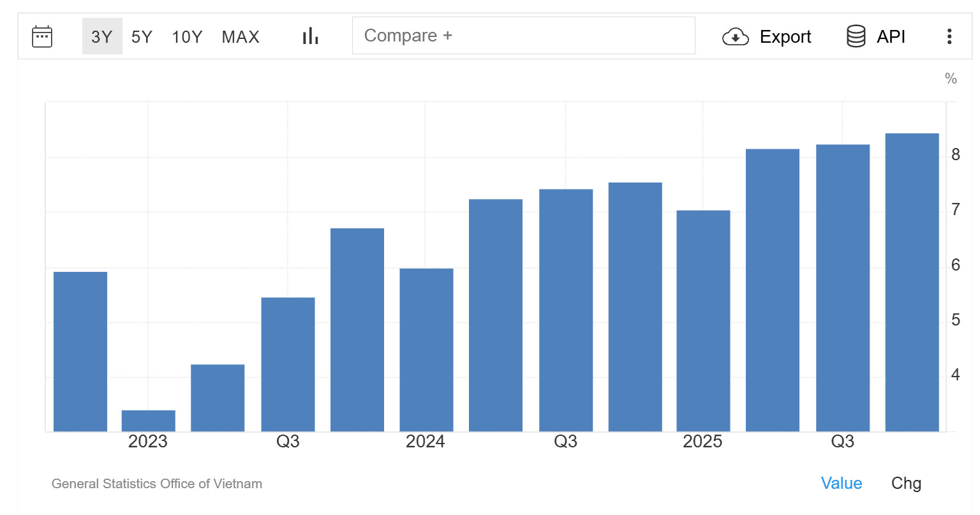Screen dimensions: 980x515
Task: Open the General Statistics Office of Vietnam source
Action: (156, 484)
